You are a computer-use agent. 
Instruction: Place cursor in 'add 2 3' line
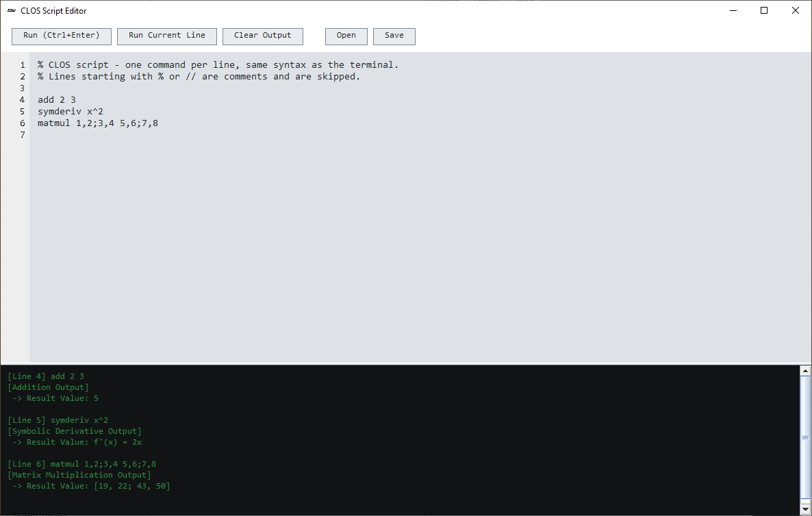click(x=57, y=100)
